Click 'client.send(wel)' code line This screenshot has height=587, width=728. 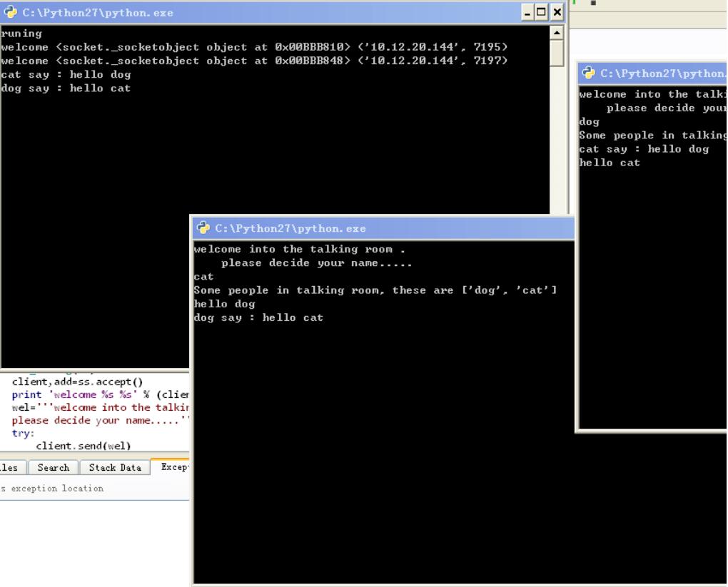click(83, 446)
